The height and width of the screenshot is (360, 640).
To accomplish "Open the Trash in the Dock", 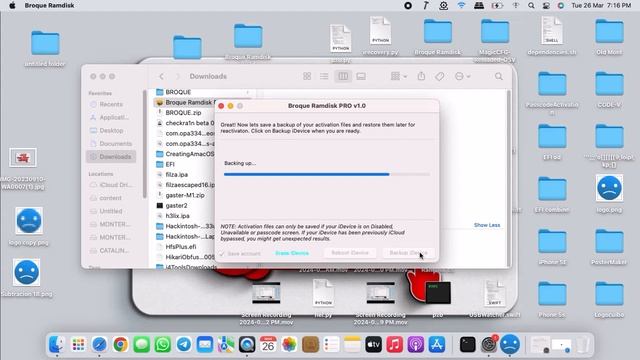I will [583, 345].
